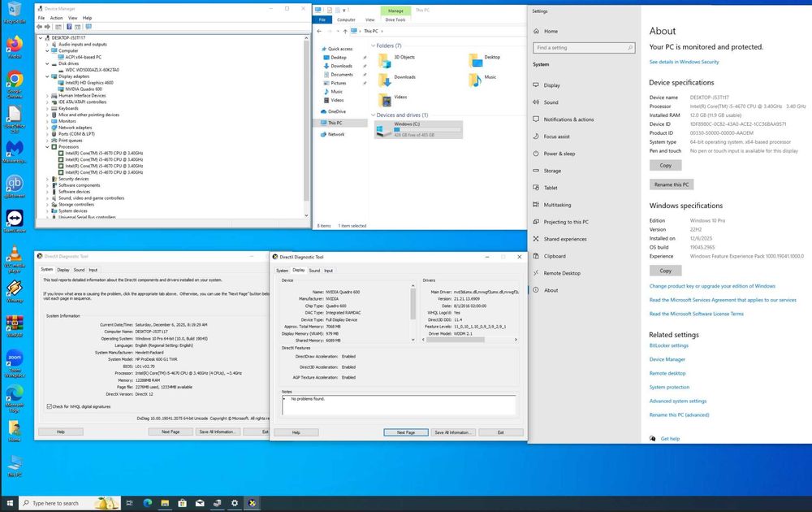Open the Microsoft Edge desktop shortcut
This screenshot has height=512, width=812.
point(15,398)
